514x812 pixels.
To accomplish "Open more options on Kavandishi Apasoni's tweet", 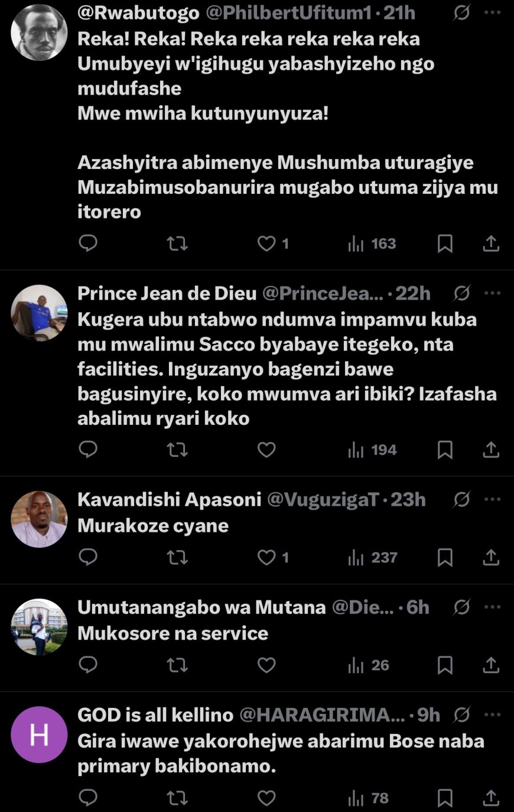I will point(492,499).
